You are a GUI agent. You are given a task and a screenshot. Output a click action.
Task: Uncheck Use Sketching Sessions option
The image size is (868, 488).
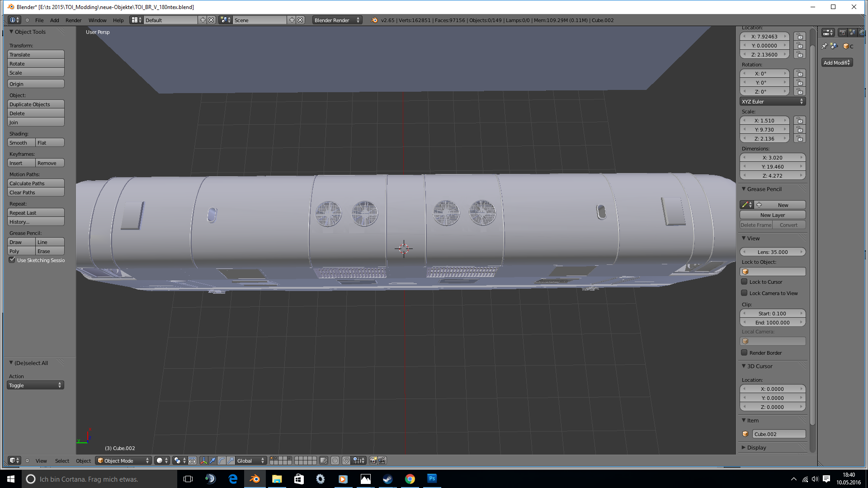12,260
